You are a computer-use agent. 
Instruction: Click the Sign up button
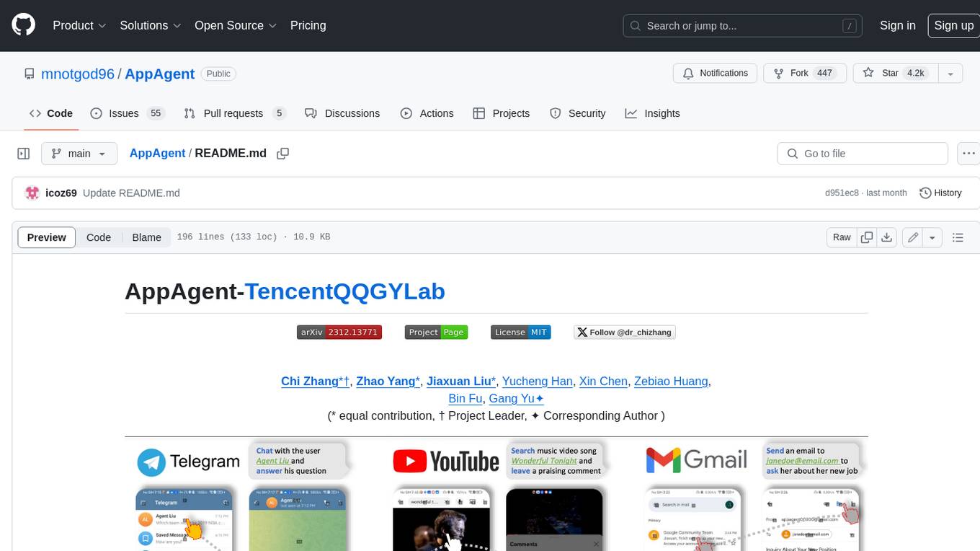pos(953,25)
